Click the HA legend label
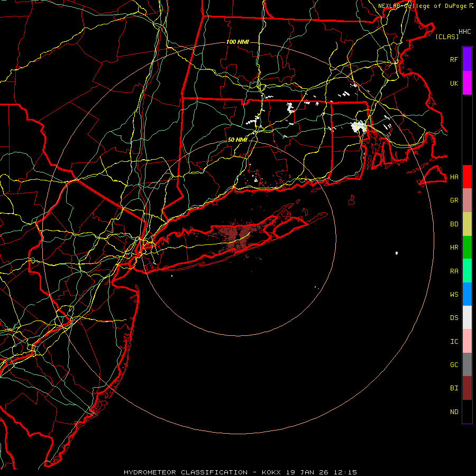This screenshot has height=476, width=476. click(x=454, y=177)
